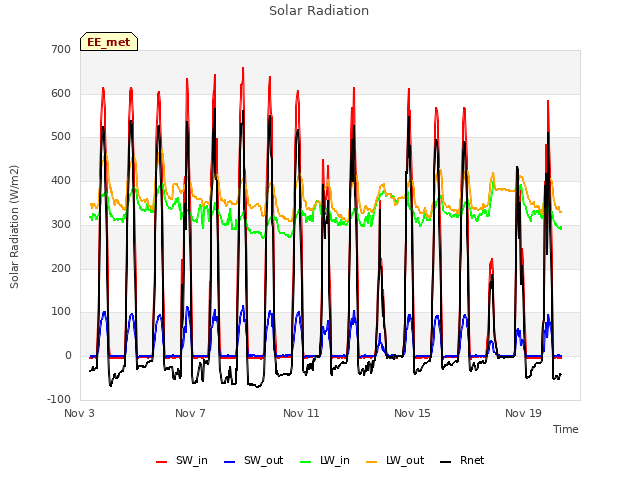
Task: Click the Solar Radiation chart title
Action: tap(319, 11)
